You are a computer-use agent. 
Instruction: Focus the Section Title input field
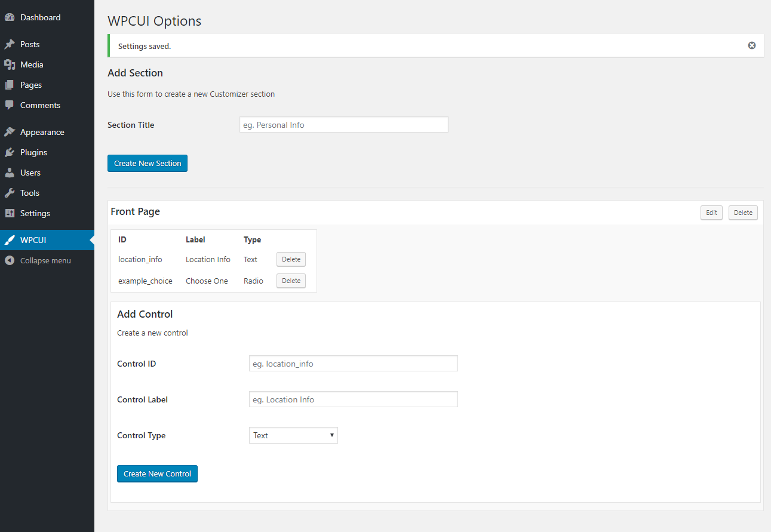click(344, 125)
